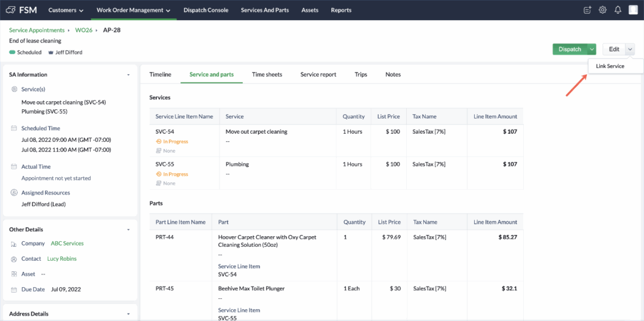Open the quick add icon in header
The width and height of the screenshot is (644, 321).
[587, 10]
